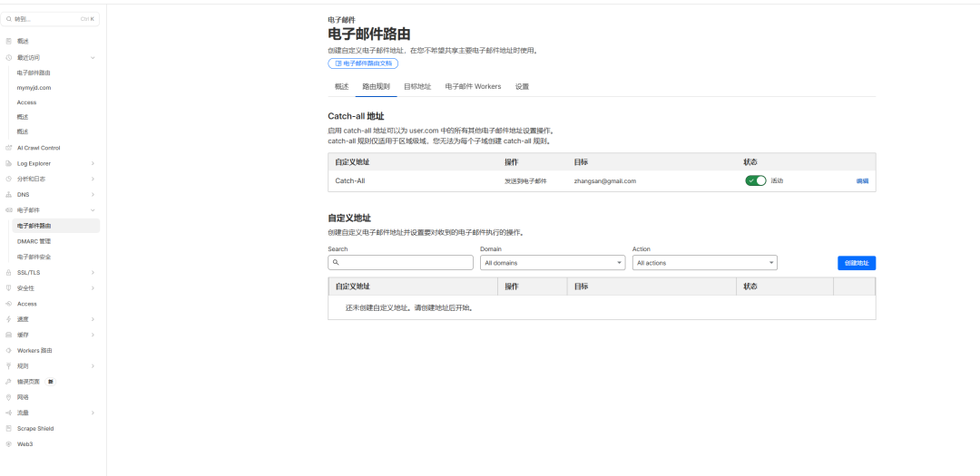Image resolution: width=980 pixels, height=476 pixels.
Task: Click the Scrape Shield sidebar icon
Action: [9, 429]
